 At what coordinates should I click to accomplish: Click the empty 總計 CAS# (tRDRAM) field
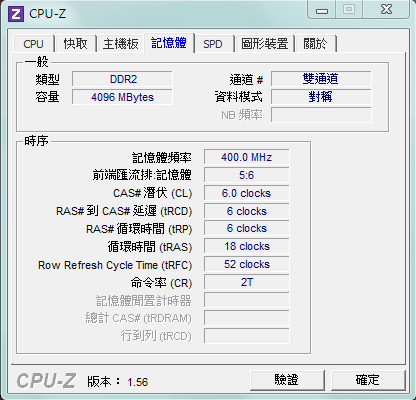247,318
